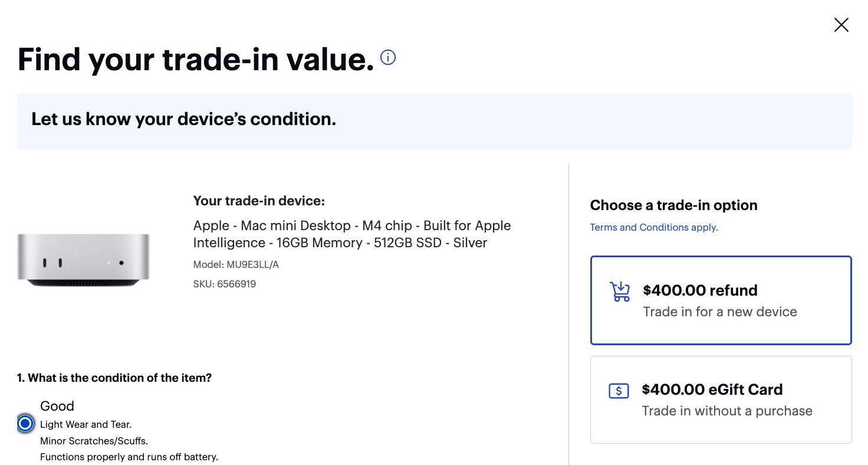Screen dimensions: 868x465
Task: Choose the $400.00 eGift Card option
Action: click(x=721, y=399)
